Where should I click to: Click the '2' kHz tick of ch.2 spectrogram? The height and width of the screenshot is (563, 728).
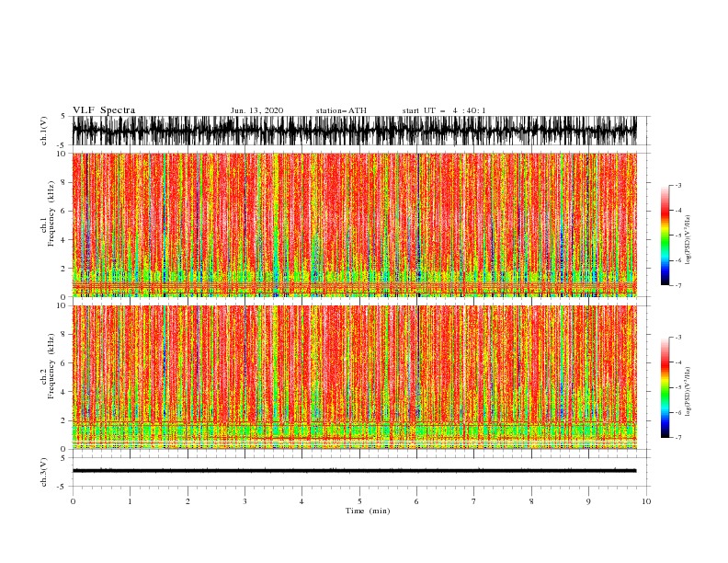tap(63, 420)
